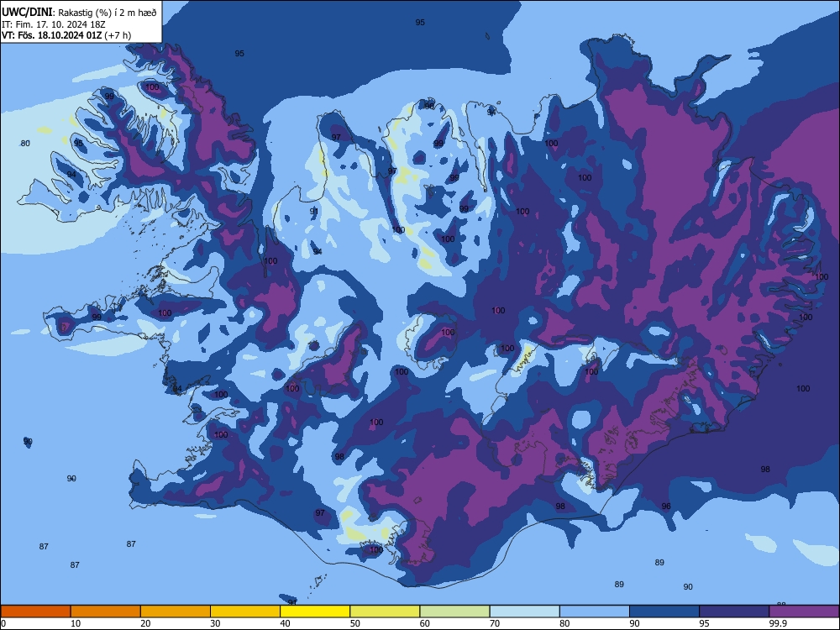Image resolution: width=840 pixels, height=630 pixels.
Task: Select the purple above-99.9 legend swatch
Action: [804, 612]
